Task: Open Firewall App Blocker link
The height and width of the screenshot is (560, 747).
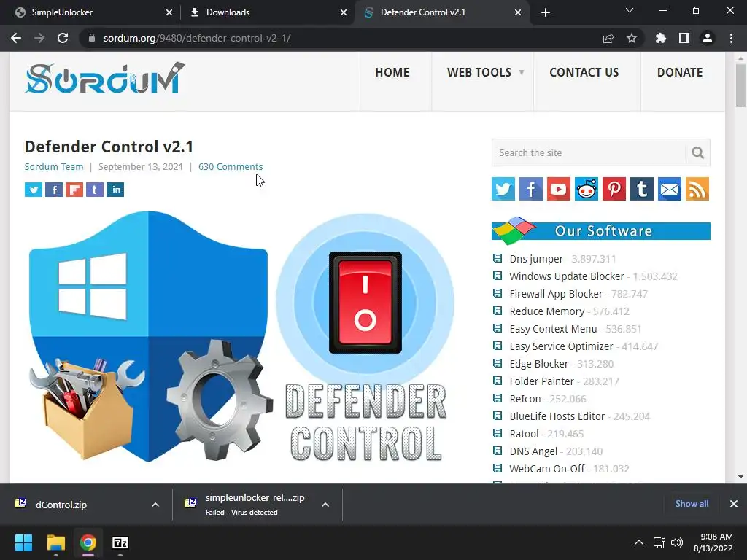Action: (556, 294)
